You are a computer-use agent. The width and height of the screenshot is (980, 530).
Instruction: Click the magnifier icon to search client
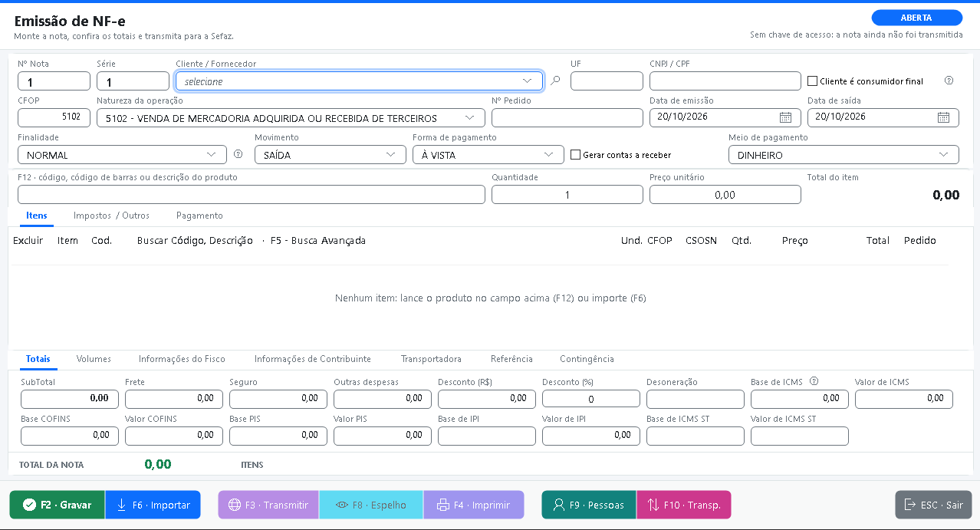tap(556, 81)
